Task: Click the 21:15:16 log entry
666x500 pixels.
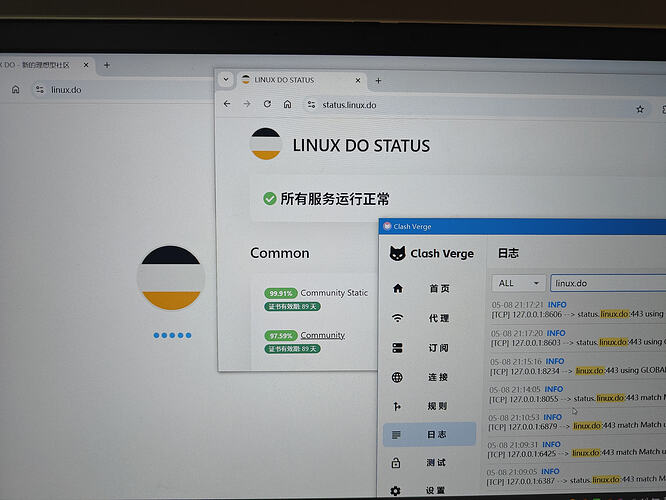Action: [578, 366]
